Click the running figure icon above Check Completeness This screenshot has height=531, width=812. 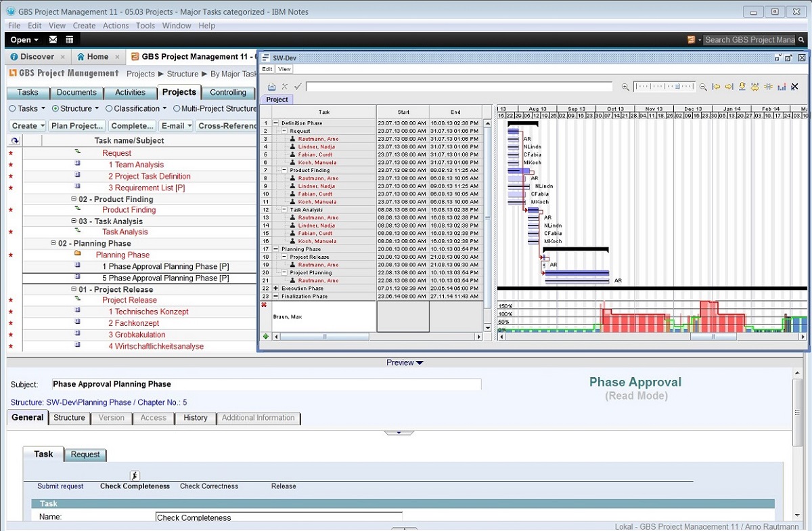(135, 476)
